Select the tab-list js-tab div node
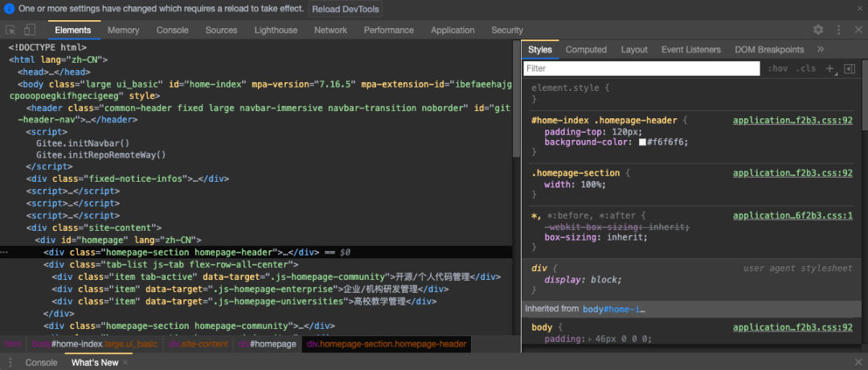Viewport: 868px width, 370px height. click(171, 264)
